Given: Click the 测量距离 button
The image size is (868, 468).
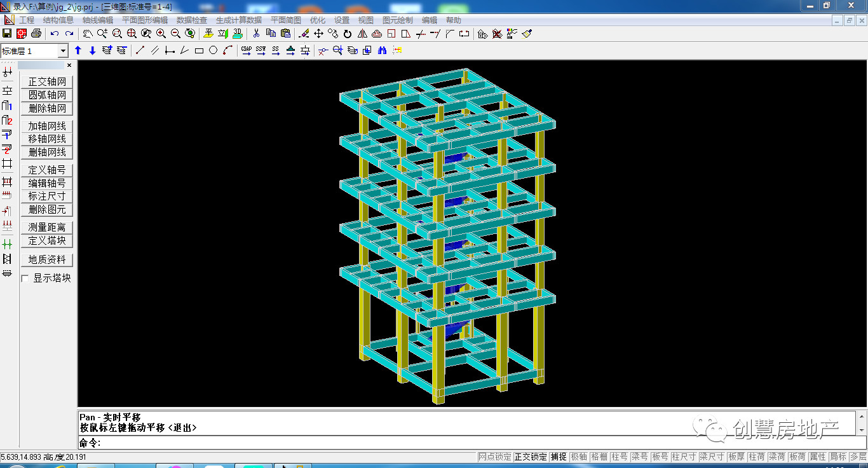Looking at the screenshot, I should pos(47,228).
